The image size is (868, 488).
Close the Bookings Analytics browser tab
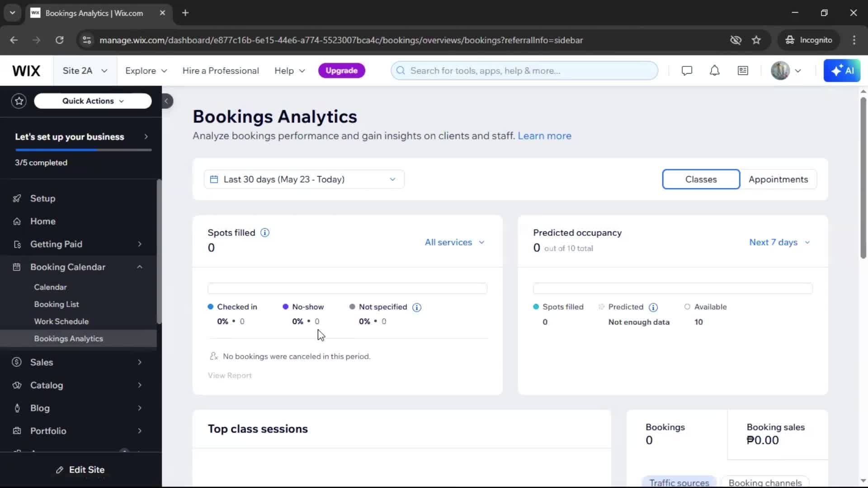click(162, 13)
